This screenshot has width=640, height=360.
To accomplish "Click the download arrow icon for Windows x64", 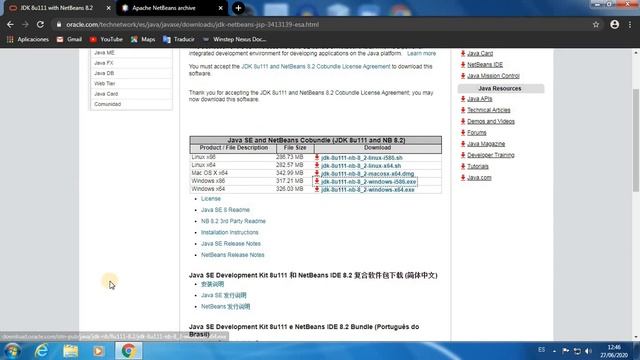I will pos(317,189).
